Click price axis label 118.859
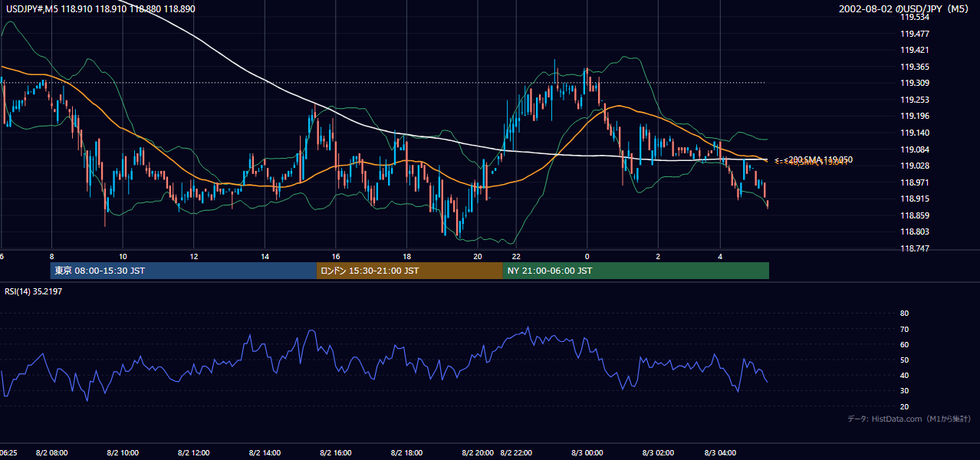Screen dimensions: 980x460 click(916, 215)
